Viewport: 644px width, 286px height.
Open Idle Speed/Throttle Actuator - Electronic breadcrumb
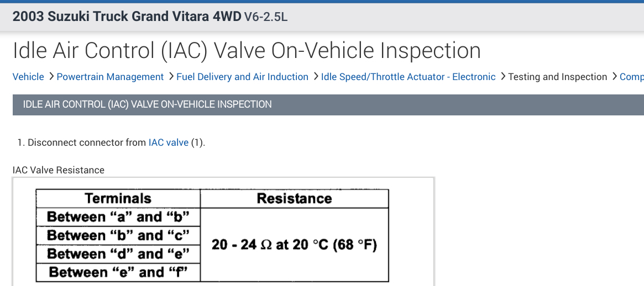coord(408,77)
